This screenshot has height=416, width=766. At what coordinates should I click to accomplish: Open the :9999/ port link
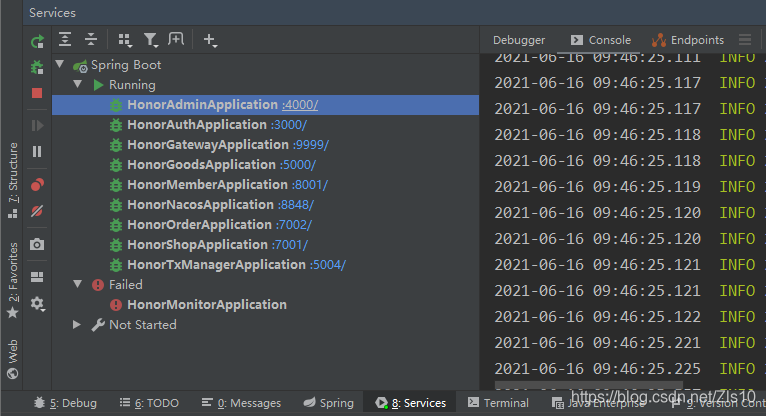pos(311,145)
